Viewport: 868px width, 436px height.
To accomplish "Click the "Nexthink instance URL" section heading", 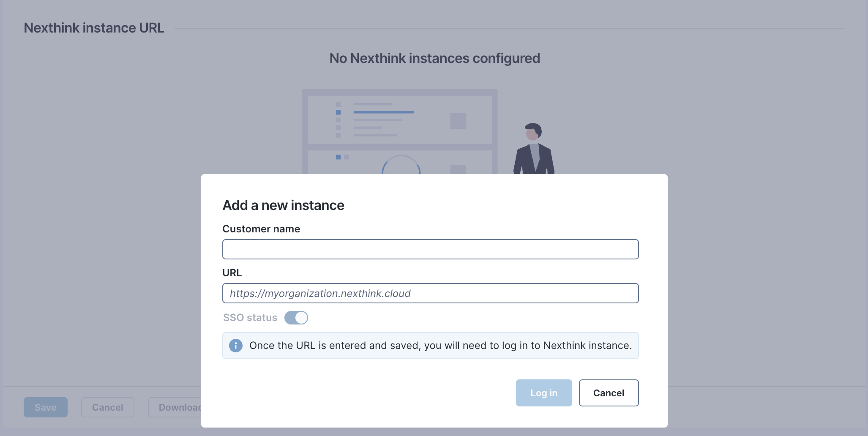I will coord(94,28).
